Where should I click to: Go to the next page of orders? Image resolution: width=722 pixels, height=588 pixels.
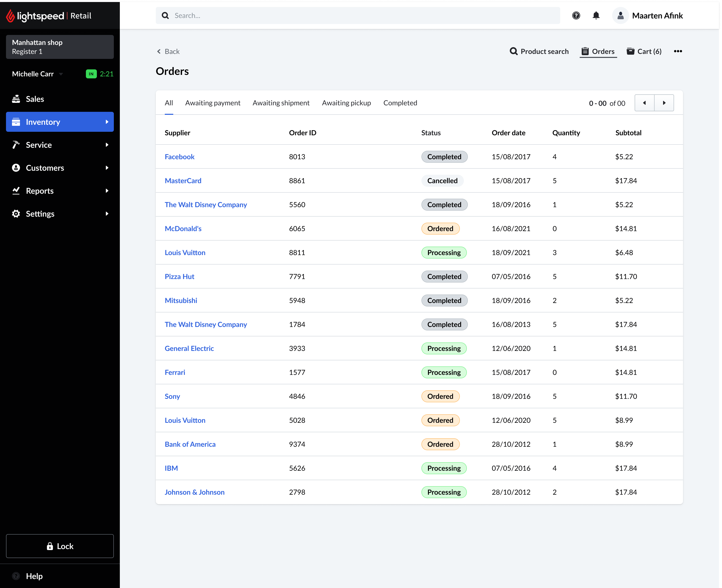coord(664,103)
